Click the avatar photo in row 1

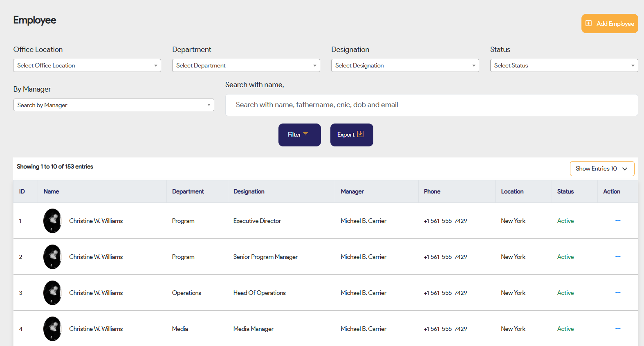click(53, 221)
